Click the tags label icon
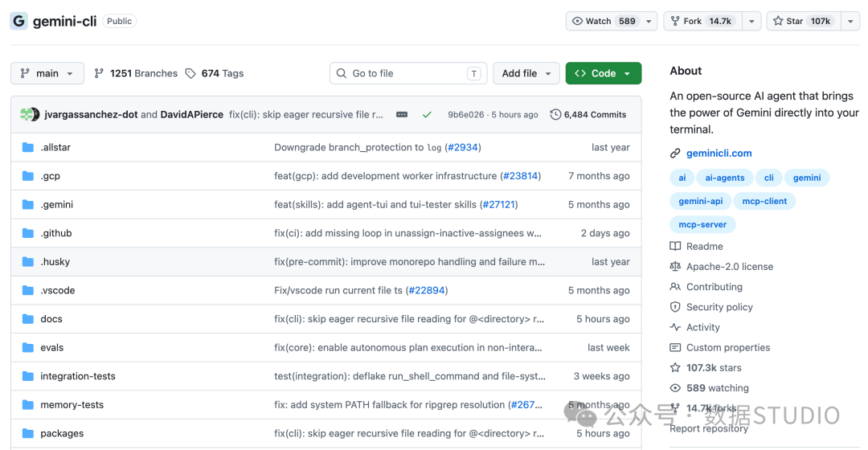Viewport: 868px width, 450px height. click(x=190, y=73)
